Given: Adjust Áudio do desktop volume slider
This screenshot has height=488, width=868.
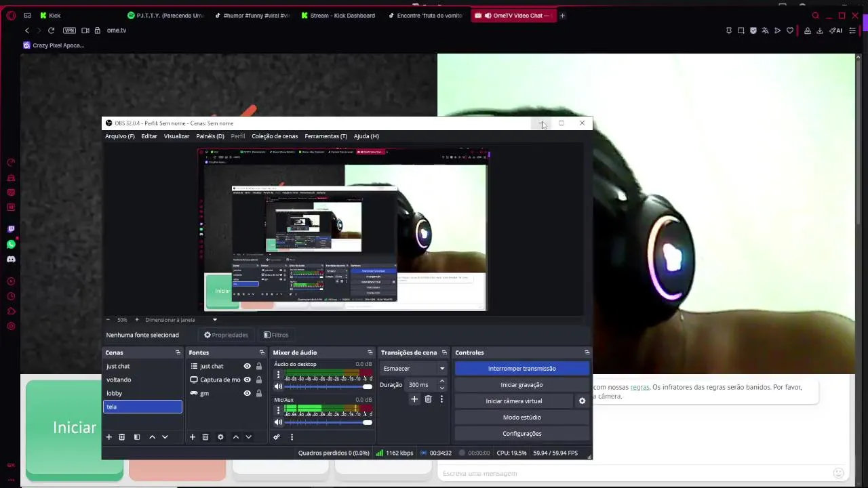Looking at the screenshot, I should (329, 386).
